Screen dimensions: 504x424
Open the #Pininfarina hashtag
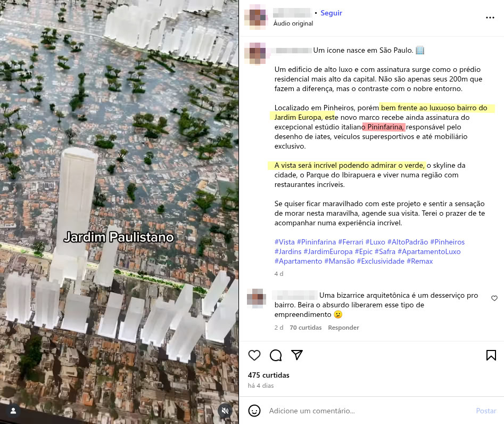[316, 242]
